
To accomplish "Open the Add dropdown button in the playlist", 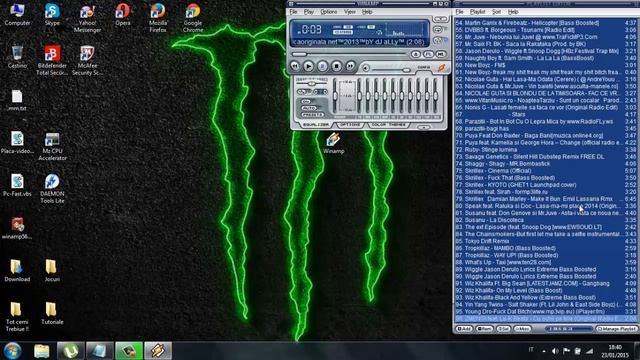I will point(464,329).
